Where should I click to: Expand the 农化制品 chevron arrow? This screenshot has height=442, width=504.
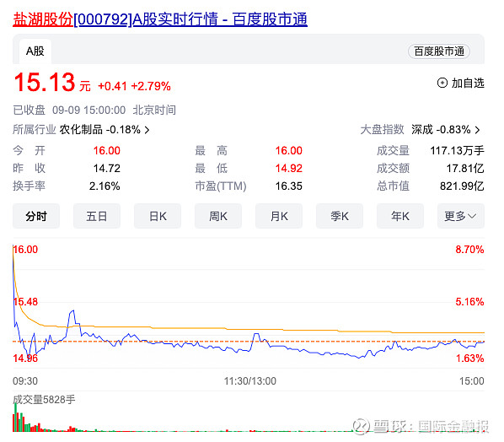pos(147,130)
